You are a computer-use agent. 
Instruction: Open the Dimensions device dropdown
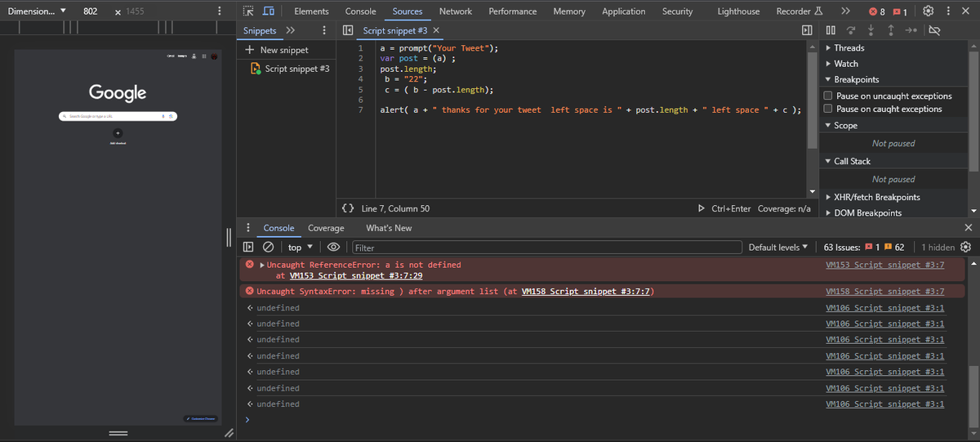(x=37, y=11)
